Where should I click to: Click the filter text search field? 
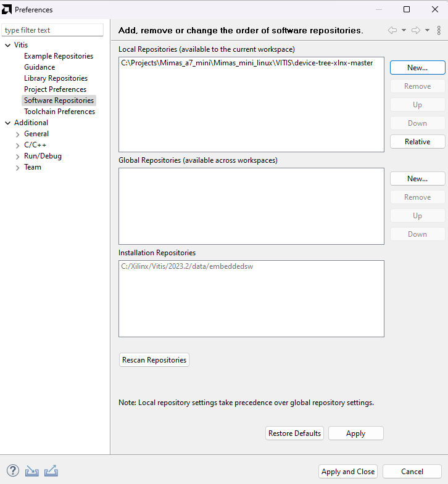52,30
